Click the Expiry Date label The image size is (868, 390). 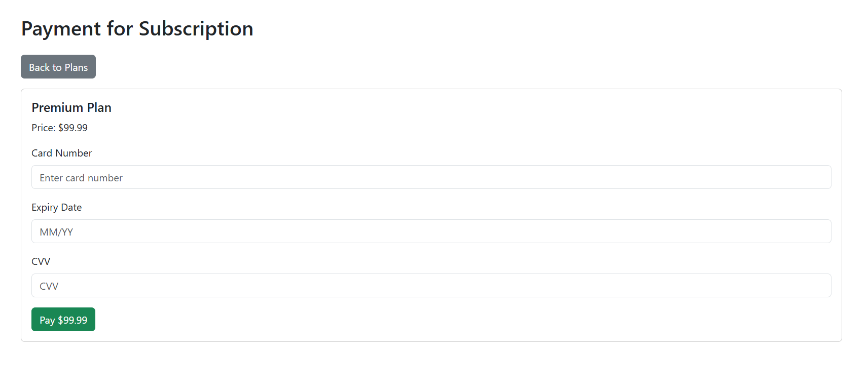coord(57,207)
